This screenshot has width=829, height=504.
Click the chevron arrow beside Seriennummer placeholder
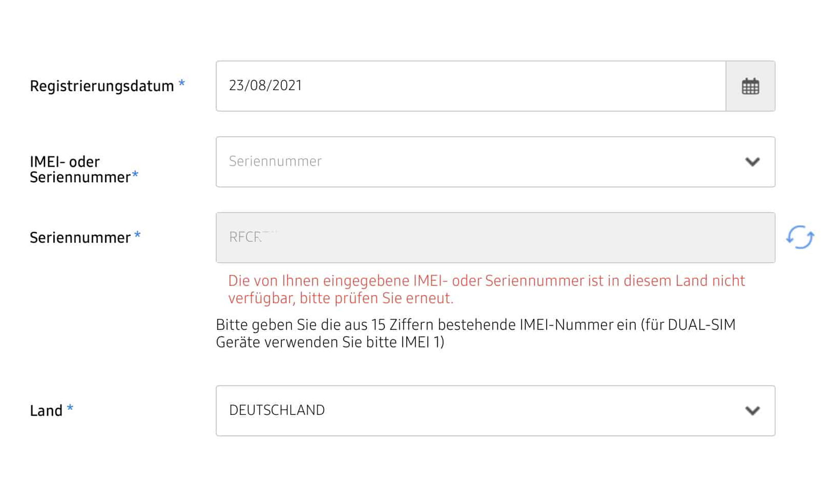pyautogui.click(x=752, y=162)
